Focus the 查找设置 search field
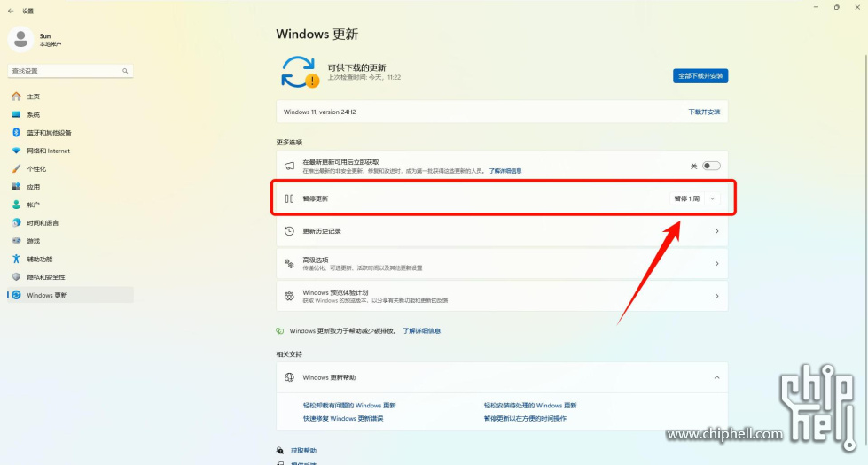Viewport: 868px width, 465px height. point(70,71)
